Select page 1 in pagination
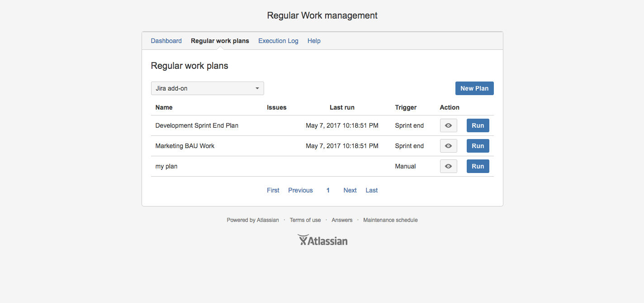Viewport: 644px width, 303px height. (328, 190)
